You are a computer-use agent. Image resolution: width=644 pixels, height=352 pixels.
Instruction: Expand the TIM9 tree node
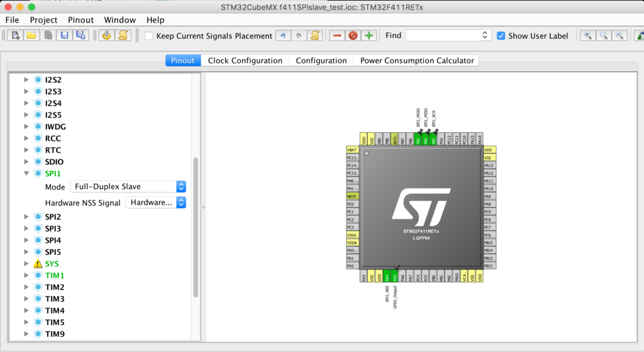coord(26,334)
